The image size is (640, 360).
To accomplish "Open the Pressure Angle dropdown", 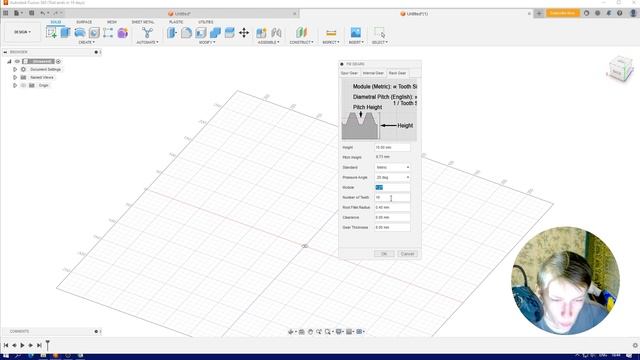I will (x=392, y=178).
